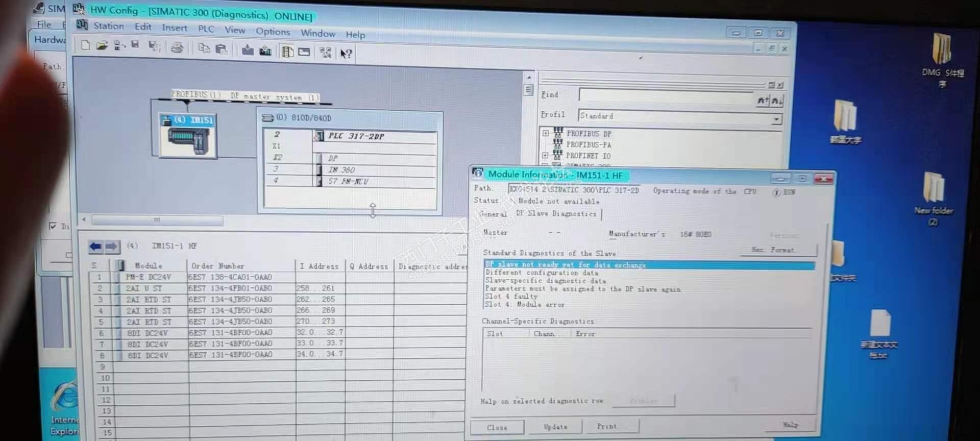Expand the PROFIBUS DP catalog node
This screenshot has height=441, width=980.
pos(546,133)
